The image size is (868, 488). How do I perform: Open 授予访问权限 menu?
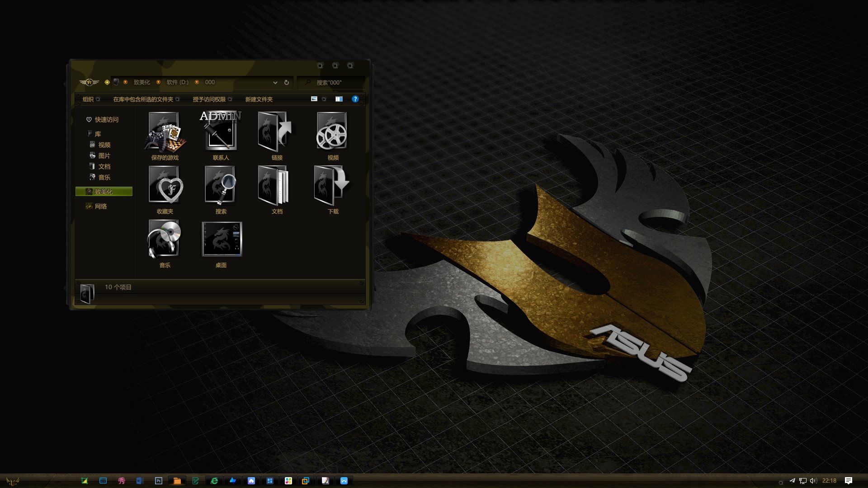(212, 99)
